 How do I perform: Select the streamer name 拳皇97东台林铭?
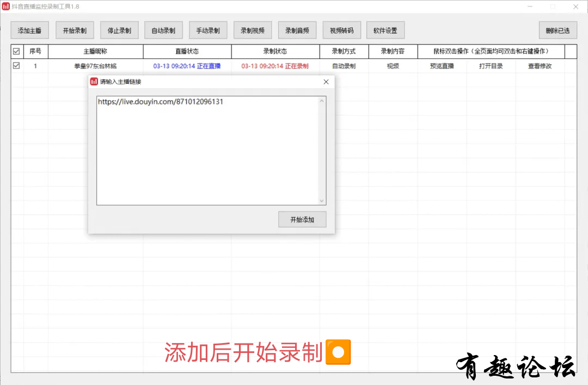96,66
